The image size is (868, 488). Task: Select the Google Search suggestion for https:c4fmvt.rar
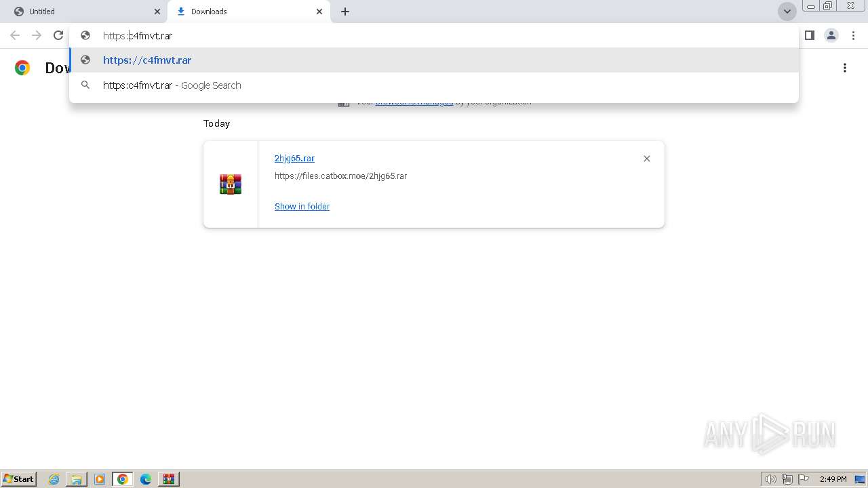434,85
